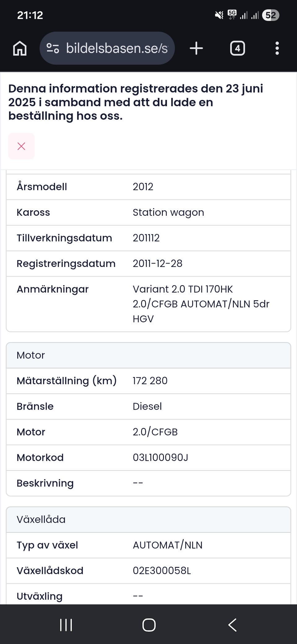Open a new tab with plus icon

pos(196,48)
